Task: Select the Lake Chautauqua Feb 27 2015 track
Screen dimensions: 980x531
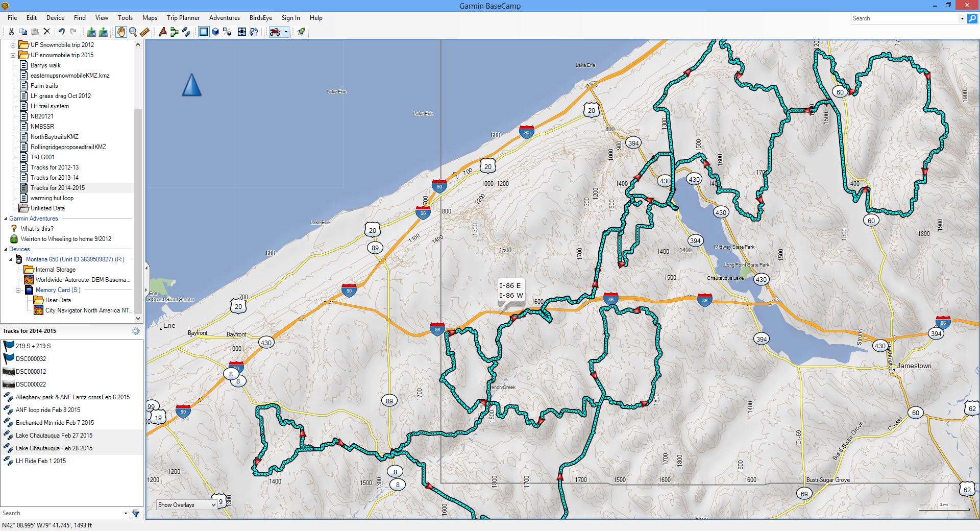Action: (54, 436)
